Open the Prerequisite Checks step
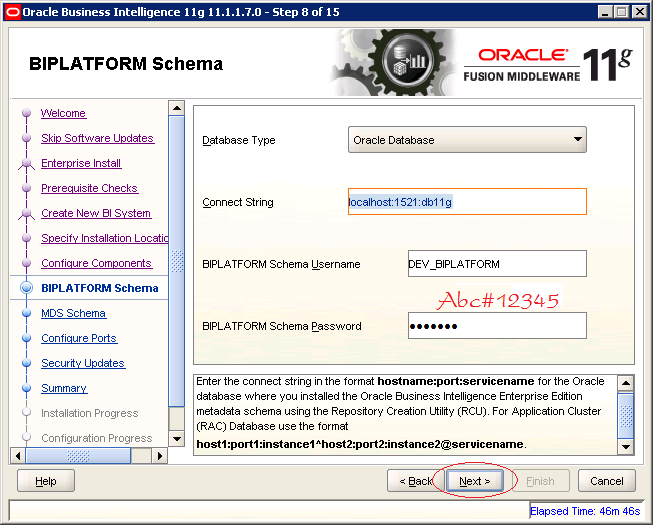 89,188
